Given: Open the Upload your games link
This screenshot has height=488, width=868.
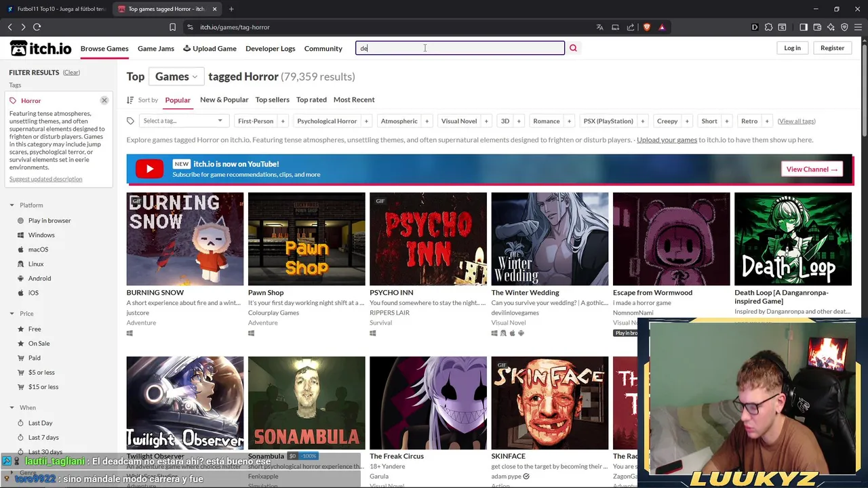Looking at the screenshot, I should (667, 140).
